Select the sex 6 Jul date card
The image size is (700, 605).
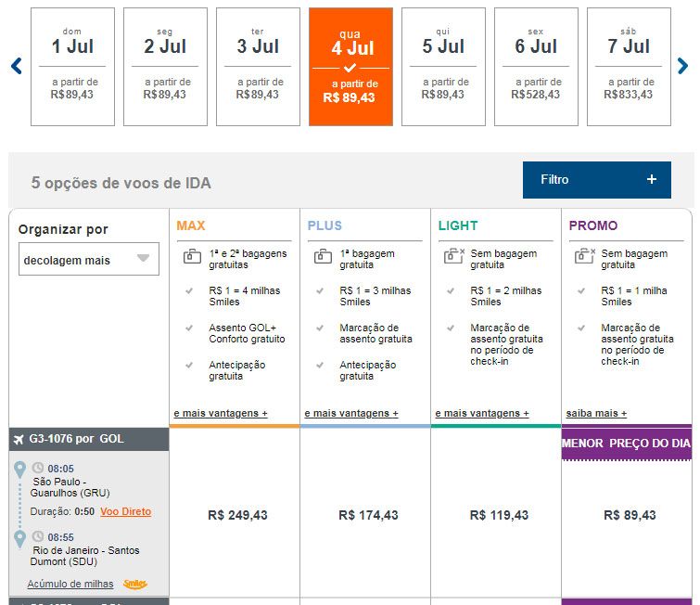(x=536, y=67)
